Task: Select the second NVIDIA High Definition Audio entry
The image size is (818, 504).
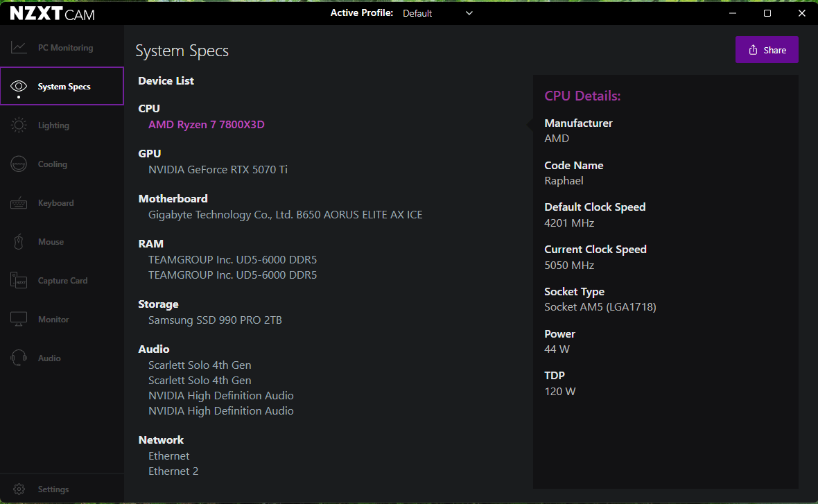Action: (x=220, y=411)
